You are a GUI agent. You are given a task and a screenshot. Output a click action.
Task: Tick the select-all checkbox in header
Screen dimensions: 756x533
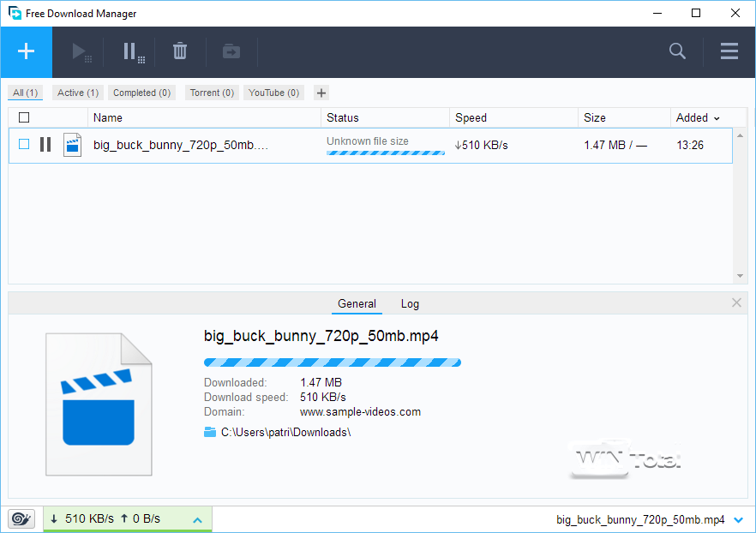coord(24,117)
